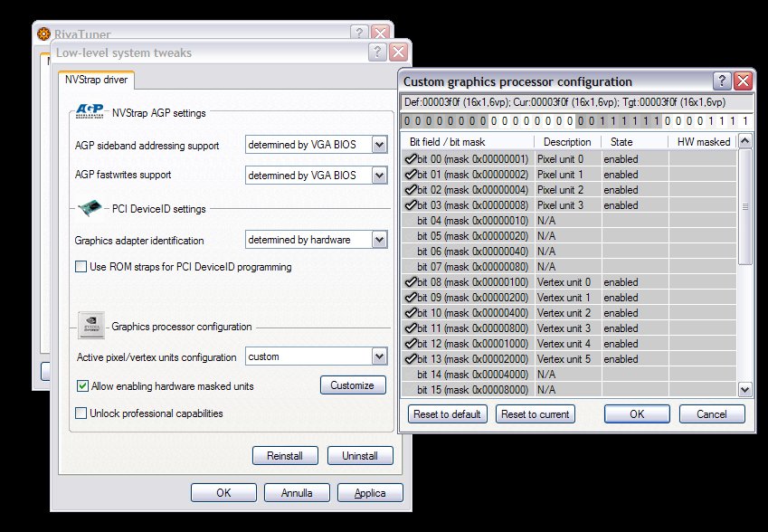The image size is (768, 532).
Task: Click Reset to default button
Action: click(447, 414)
